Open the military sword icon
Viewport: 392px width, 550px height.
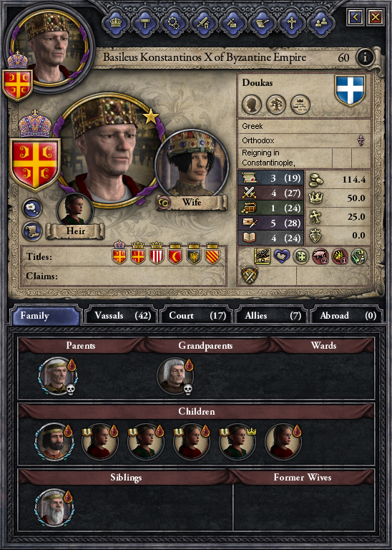coord(204,23)
